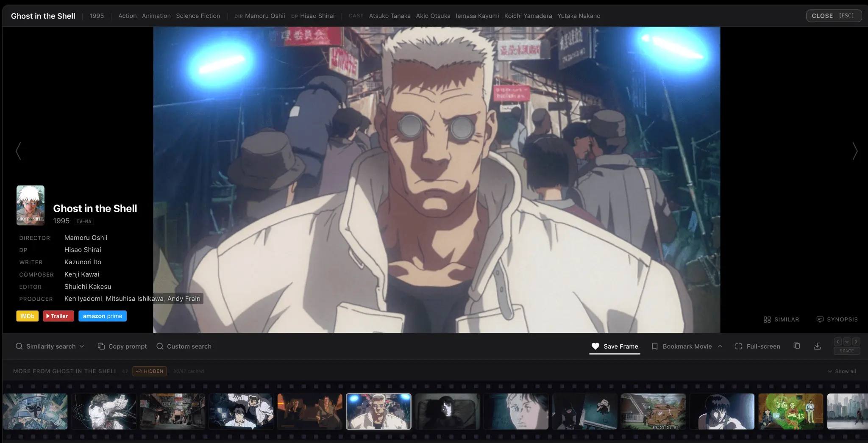Select director Mamoru Oshii in top bar
The image size is (868, 443).
[265, 16]
